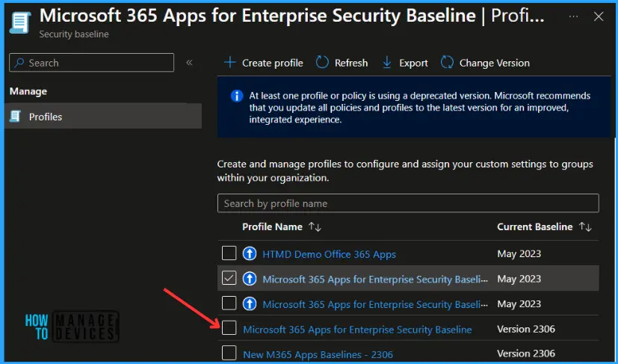The height and width of the screenshot is (364, 618).
Task: Click the Profile Name column header
Action: [x=272, y=226]
